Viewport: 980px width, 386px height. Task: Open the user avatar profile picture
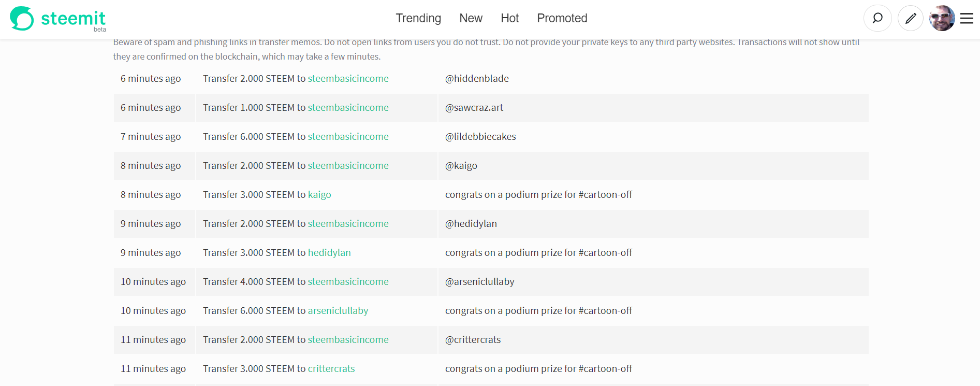point(942,18)
